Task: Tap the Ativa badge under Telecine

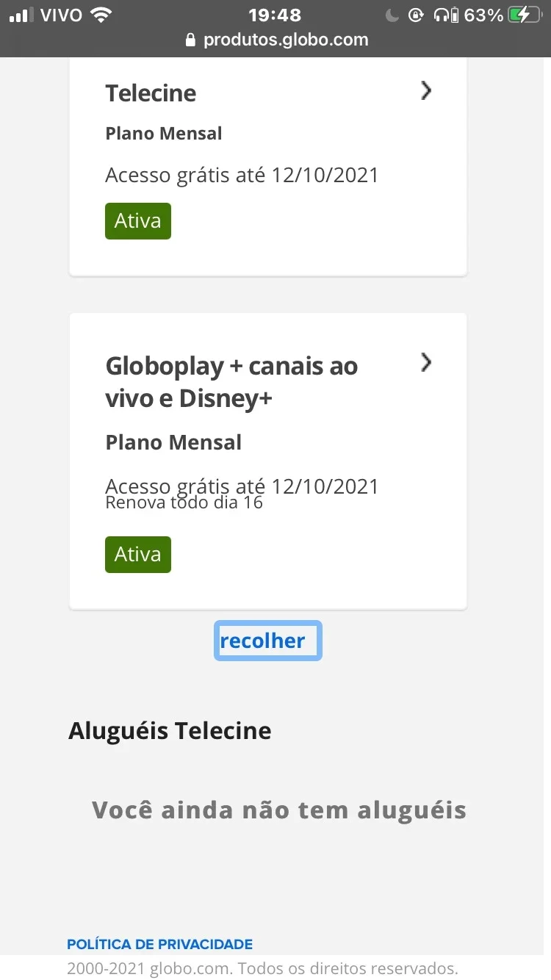Action: [138, 221]
